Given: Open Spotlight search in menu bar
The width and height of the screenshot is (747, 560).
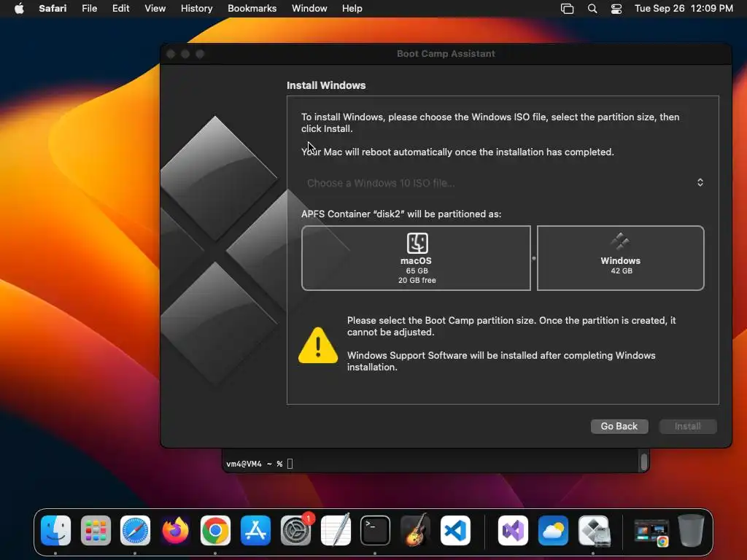Looking at the screenshot, I should pyautogui.click(x=592, y=9).
